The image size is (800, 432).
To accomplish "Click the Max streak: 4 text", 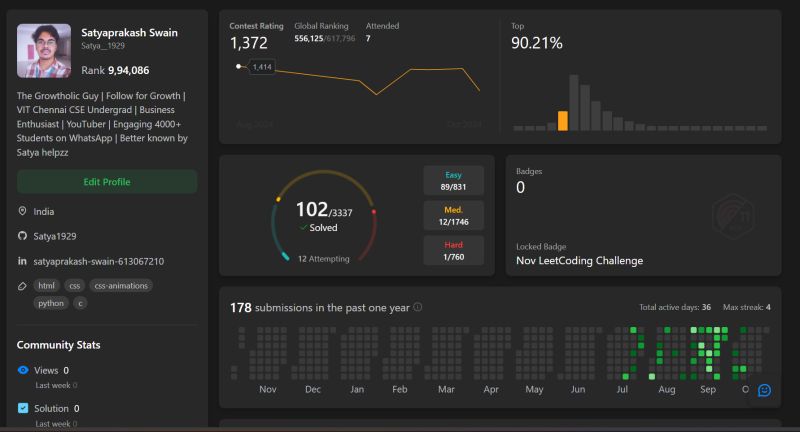I will pyautogui.click(x=747, y=307).
